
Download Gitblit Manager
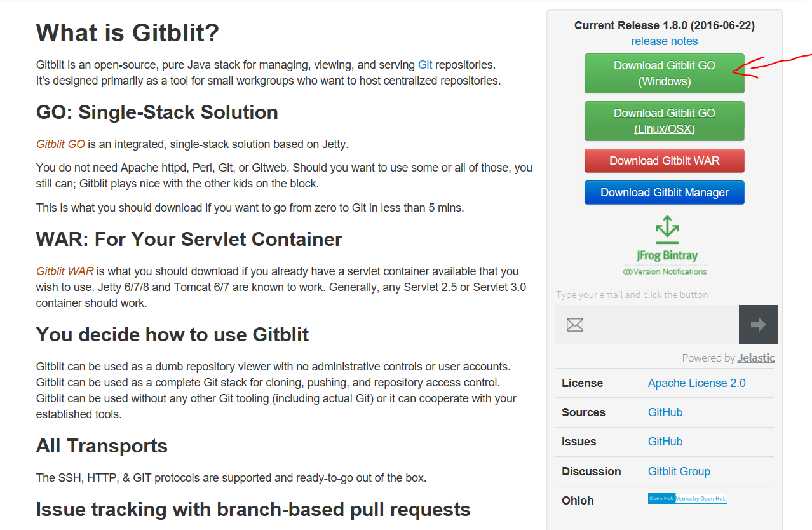pyautogui.click(x=664, y=192)
